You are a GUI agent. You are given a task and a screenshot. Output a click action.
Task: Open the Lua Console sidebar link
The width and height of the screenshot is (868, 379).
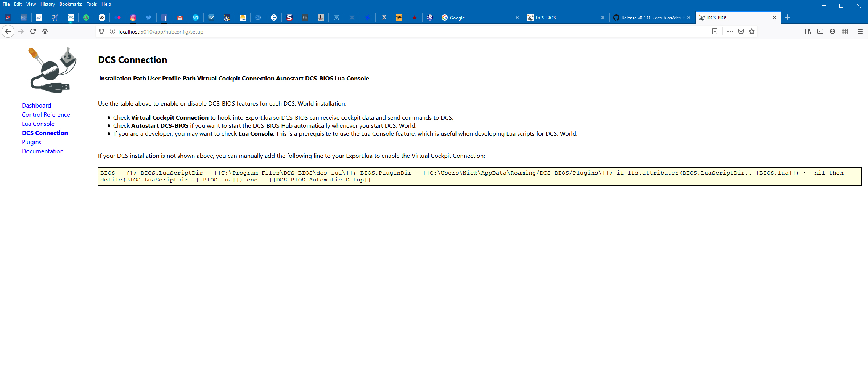click(38, 124)
